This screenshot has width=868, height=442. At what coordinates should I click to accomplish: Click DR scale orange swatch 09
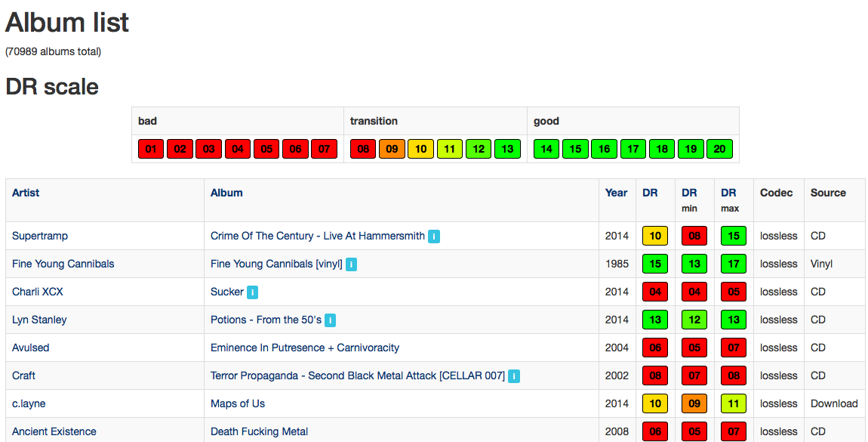(392, 149)
